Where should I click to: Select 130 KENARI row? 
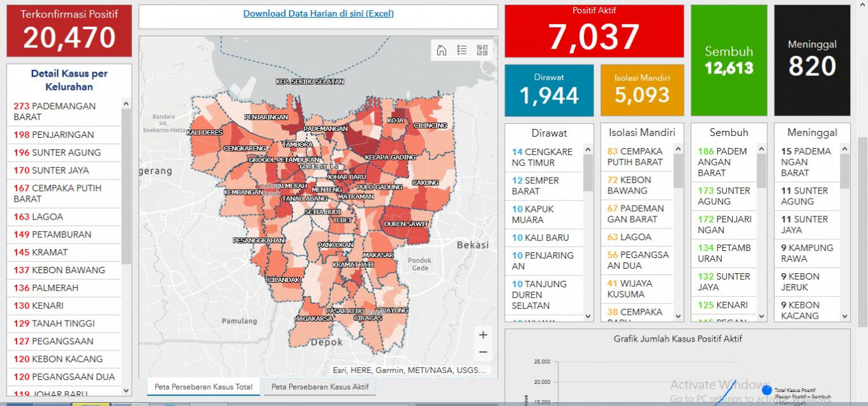coord(64,306)
